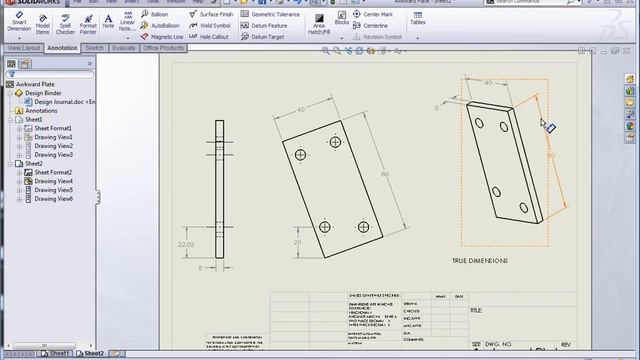Select Drawing View5 in the tree

click(x=49, y=190)
